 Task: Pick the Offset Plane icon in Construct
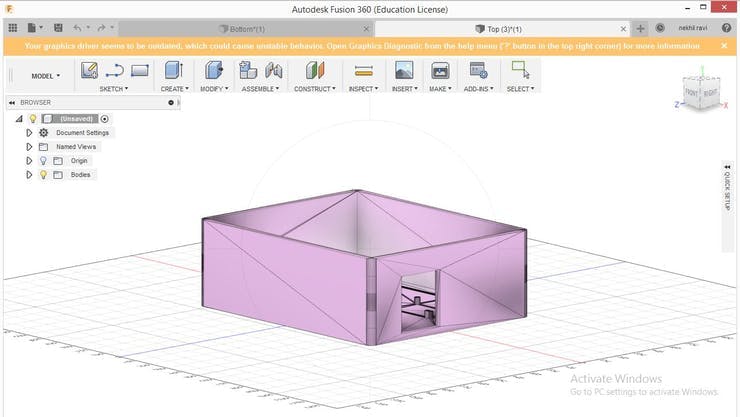[315, 70]
